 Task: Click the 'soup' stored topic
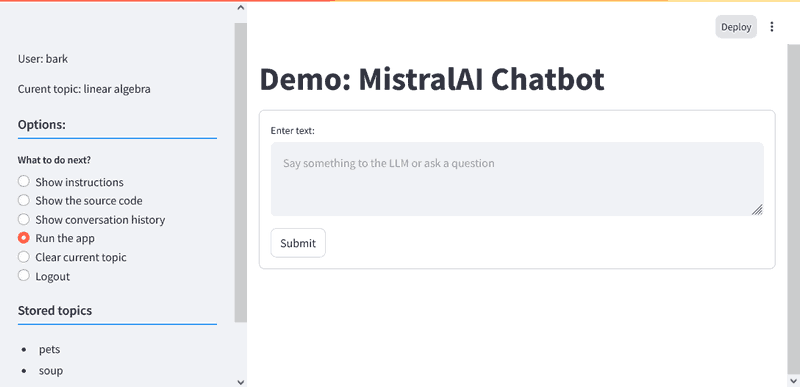click(x=51, y=371)
